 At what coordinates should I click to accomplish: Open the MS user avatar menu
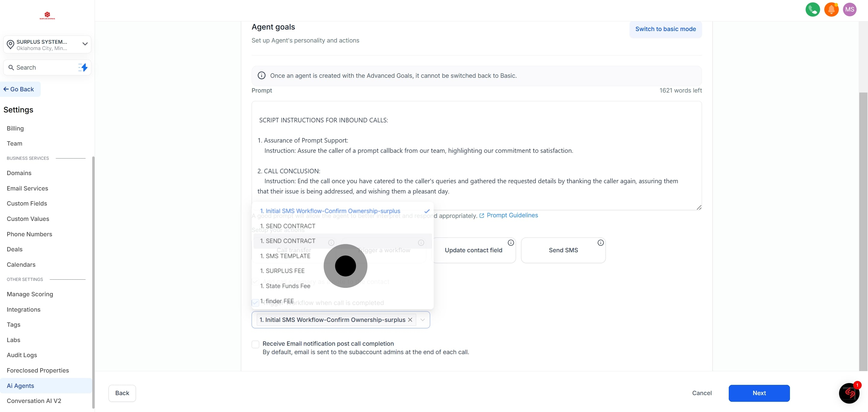coord(850,9)
